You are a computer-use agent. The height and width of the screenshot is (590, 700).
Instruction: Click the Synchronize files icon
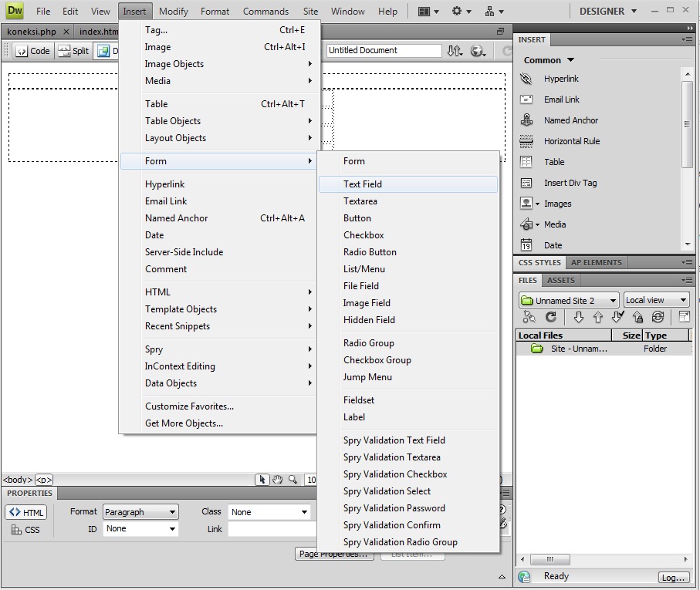658,317
